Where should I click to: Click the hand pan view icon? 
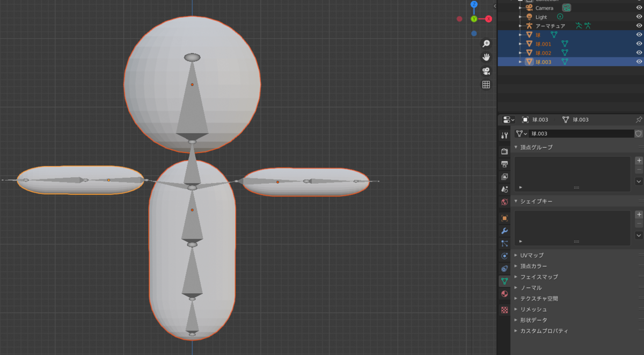(486, 57)
